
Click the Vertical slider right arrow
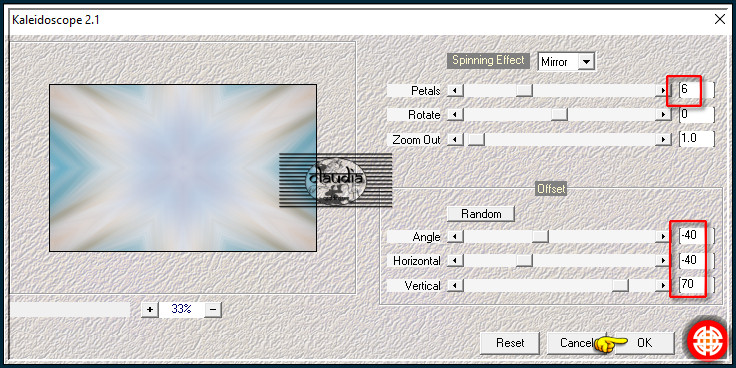click(663, 285)
